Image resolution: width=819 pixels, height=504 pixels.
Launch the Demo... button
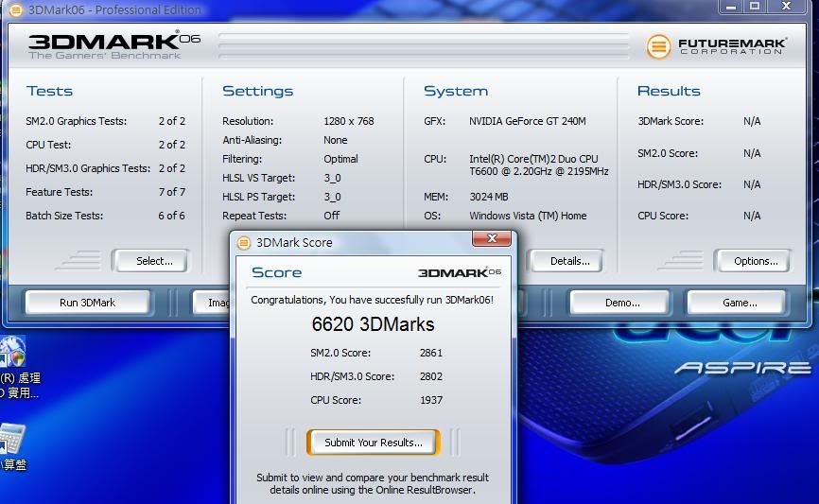(x=621, y=303)
